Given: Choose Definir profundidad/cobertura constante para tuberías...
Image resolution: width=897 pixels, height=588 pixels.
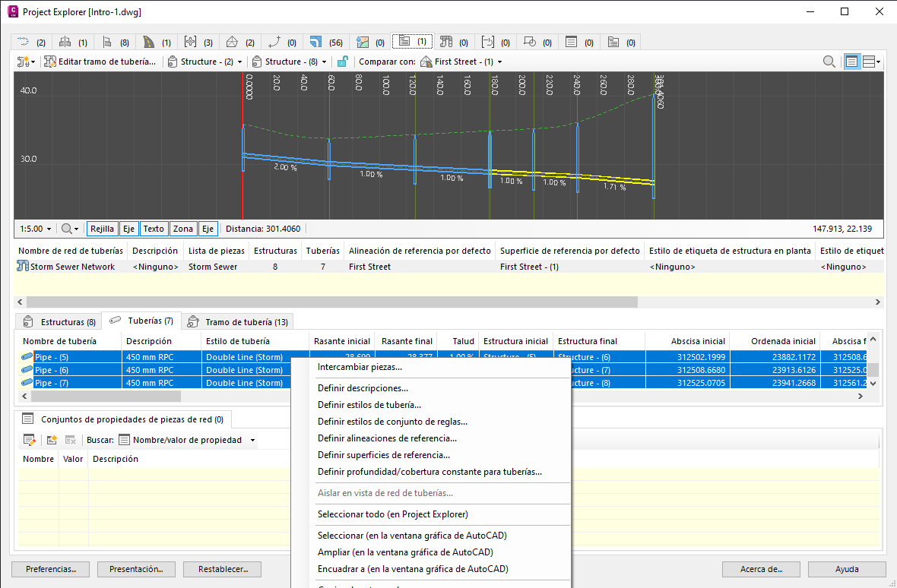Looking at the screenshot, I should tap(429, 472).
